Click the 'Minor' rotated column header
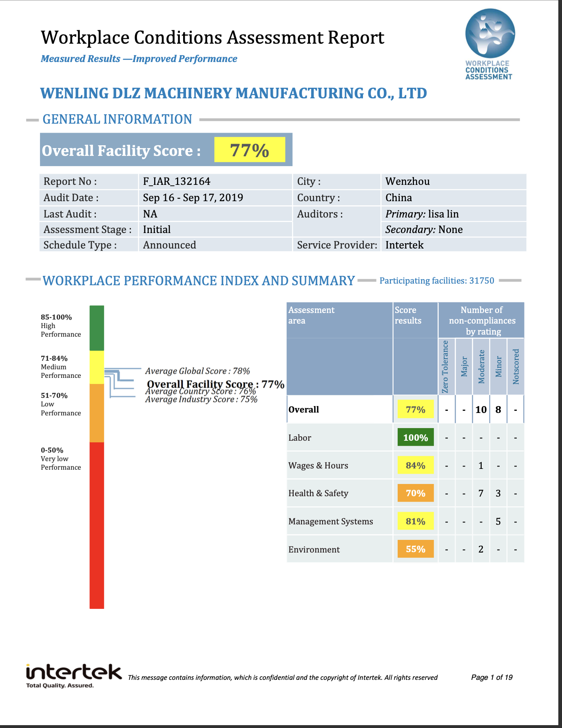 [498, 366]
